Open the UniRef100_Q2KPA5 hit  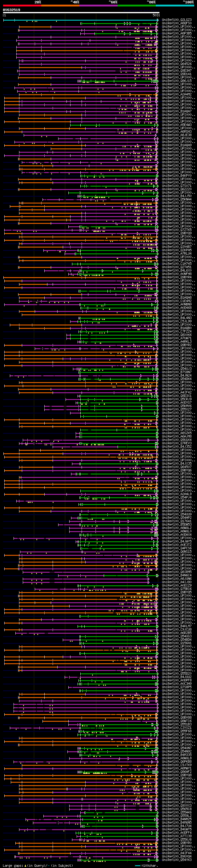[x=176, y=250]
